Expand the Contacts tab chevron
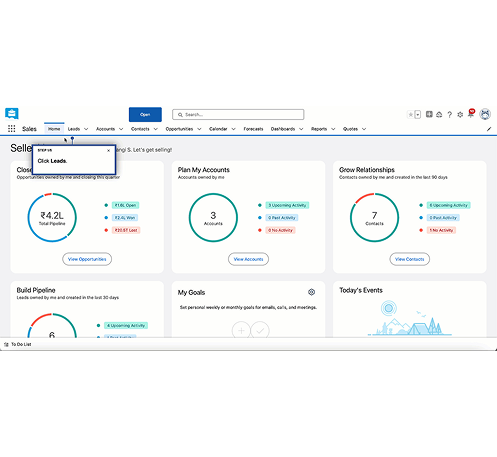The image size is (497, 457). (x=155, y=129)
